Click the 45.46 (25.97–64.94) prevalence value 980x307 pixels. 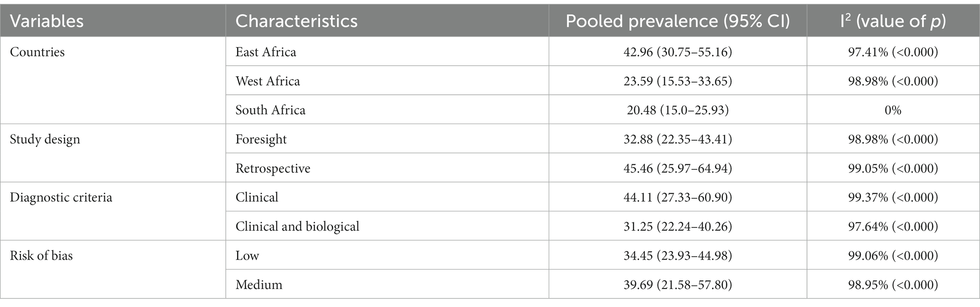pyautogui.click(x=678, y=168)
